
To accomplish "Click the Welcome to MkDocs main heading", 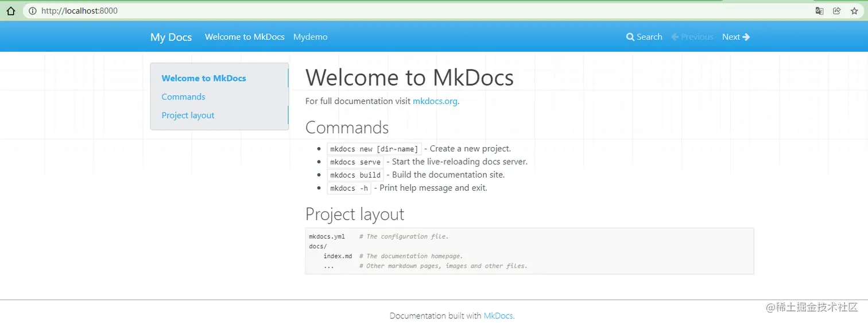I will click(409, 78).
